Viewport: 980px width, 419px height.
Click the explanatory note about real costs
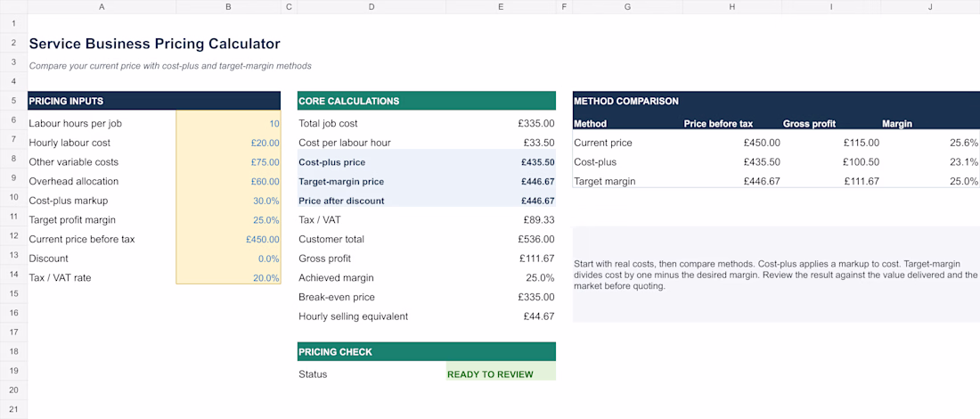(776, 275)
